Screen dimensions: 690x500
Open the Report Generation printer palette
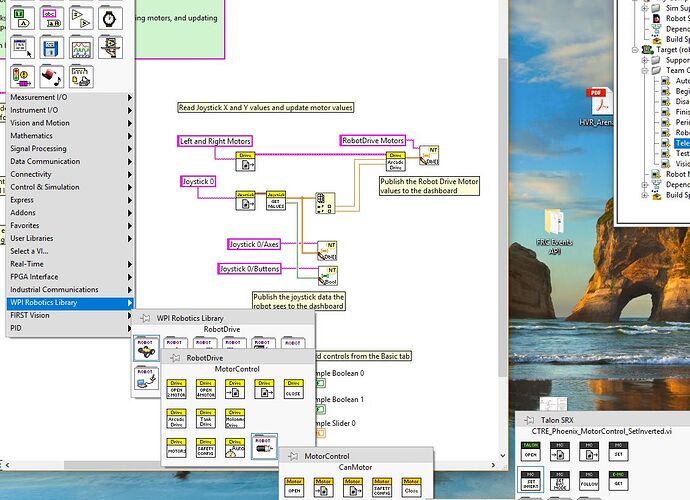click(x=81, y=77)
